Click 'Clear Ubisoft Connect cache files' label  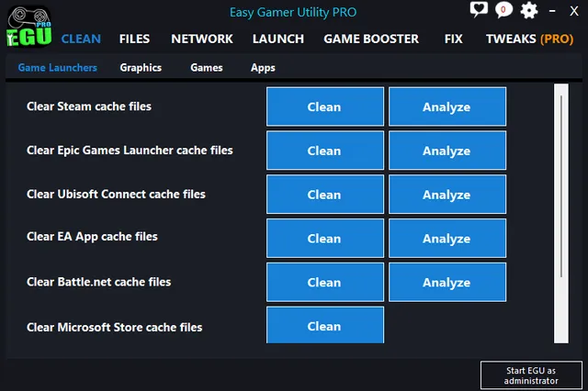(116, 194)
